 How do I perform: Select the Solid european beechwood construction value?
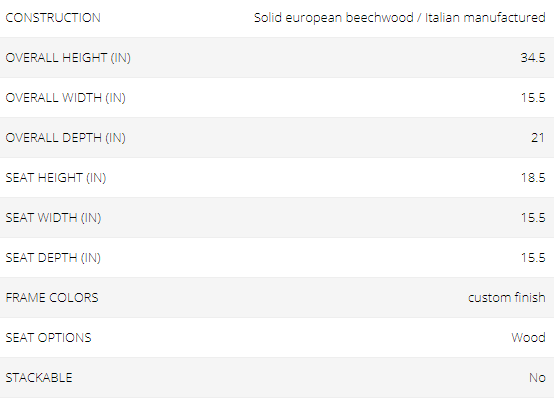[400, 18]
